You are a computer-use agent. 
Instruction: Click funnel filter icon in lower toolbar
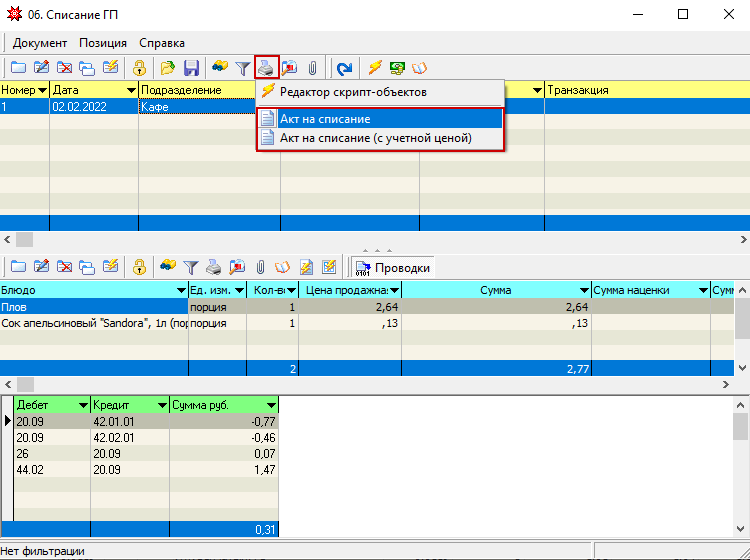(x=191, y=267)
